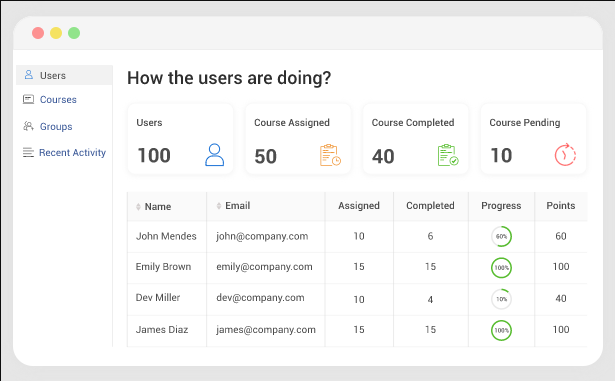Click the red clock icon in Course Pending card
The image size is (615, 381).
pos(565,155)
